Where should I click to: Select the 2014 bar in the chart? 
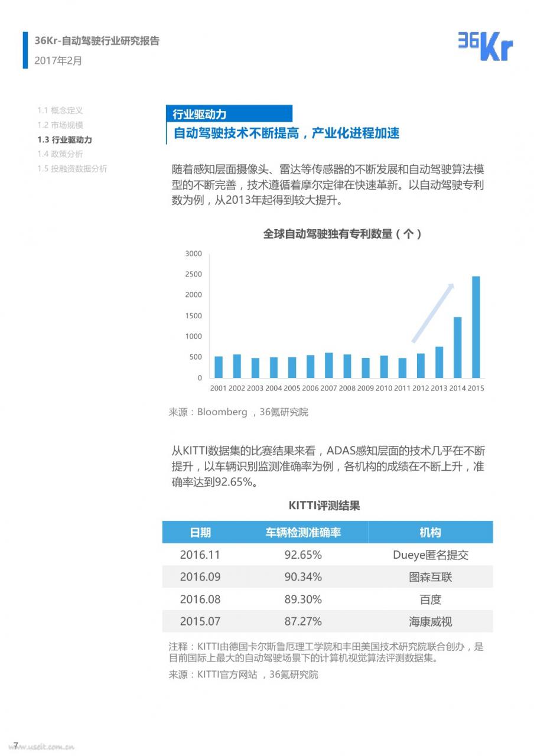[457, 347]
